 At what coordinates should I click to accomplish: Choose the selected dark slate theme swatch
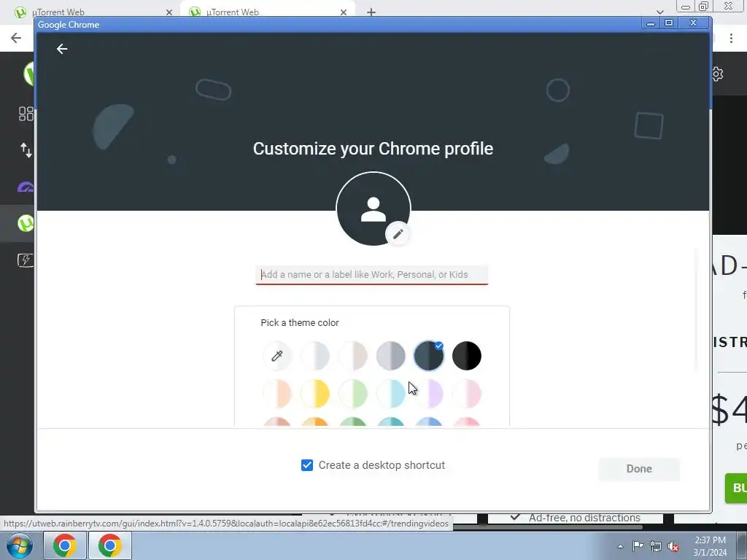pos(429,356)
